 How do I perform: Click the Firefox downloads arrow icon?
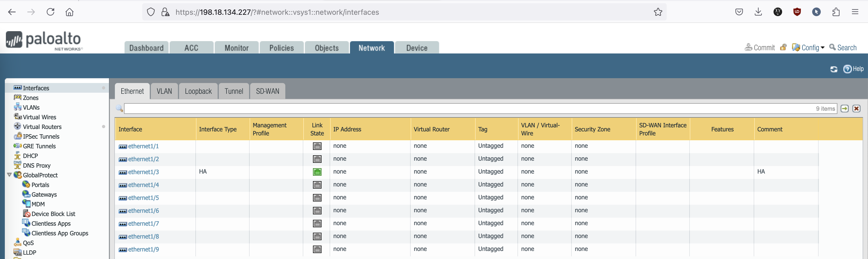click(x=758, y=12)
